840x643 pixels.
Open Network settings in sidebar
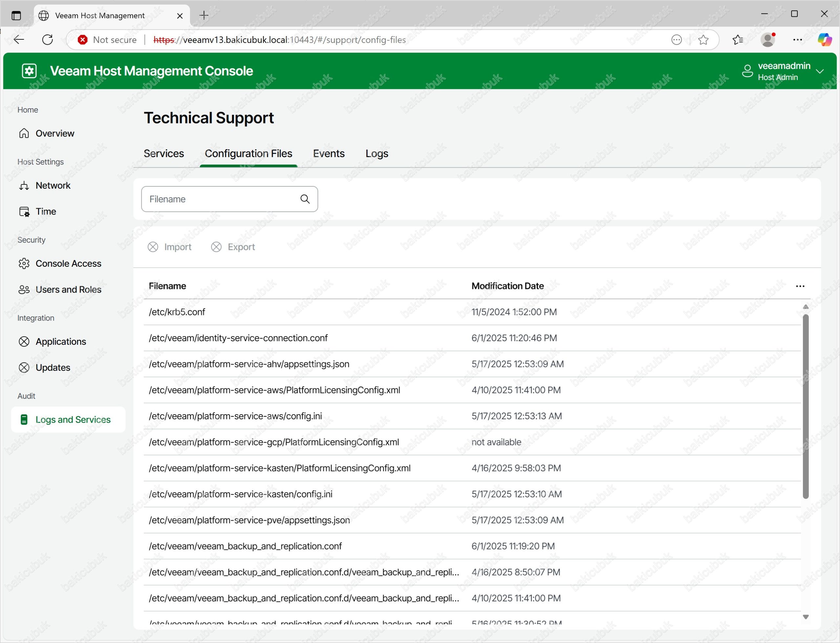click(53, 185)
